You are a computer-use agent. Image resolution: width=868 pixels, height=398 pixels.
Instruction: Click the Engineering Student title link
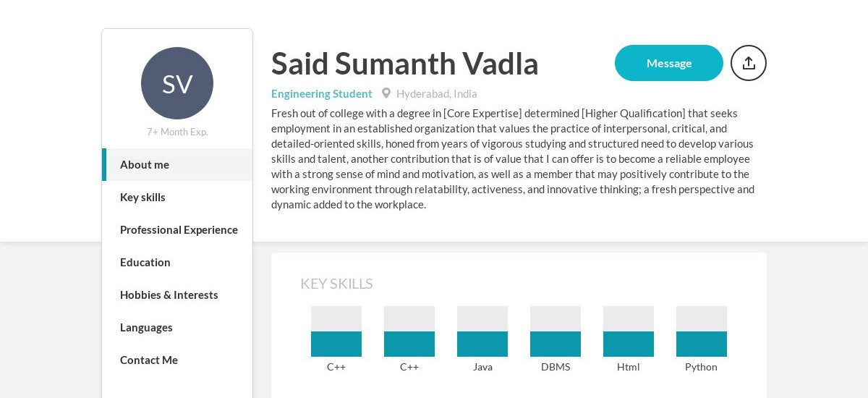coord(322,93)
